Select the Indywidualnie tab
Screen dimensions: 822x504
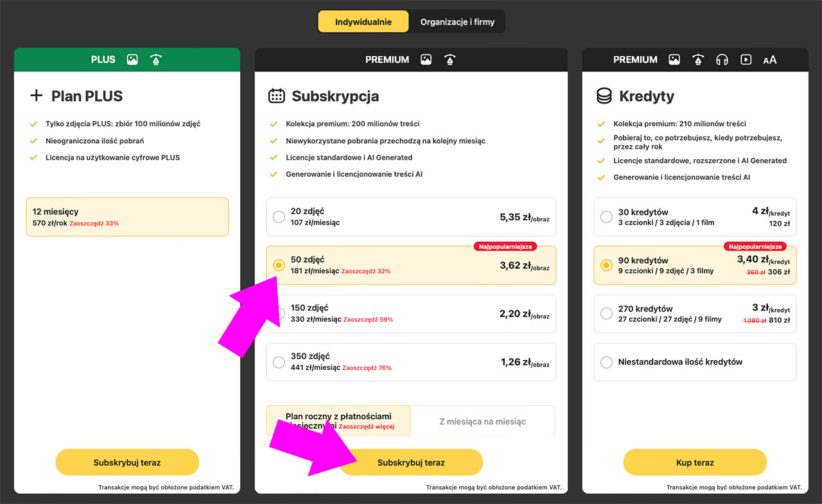(x=363, y=22)
